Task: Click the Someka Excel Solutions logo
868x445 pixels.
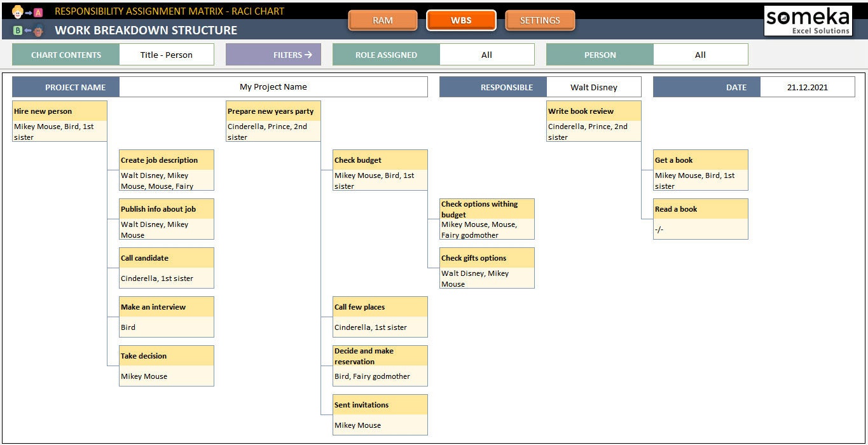Action: coord(808,20)
